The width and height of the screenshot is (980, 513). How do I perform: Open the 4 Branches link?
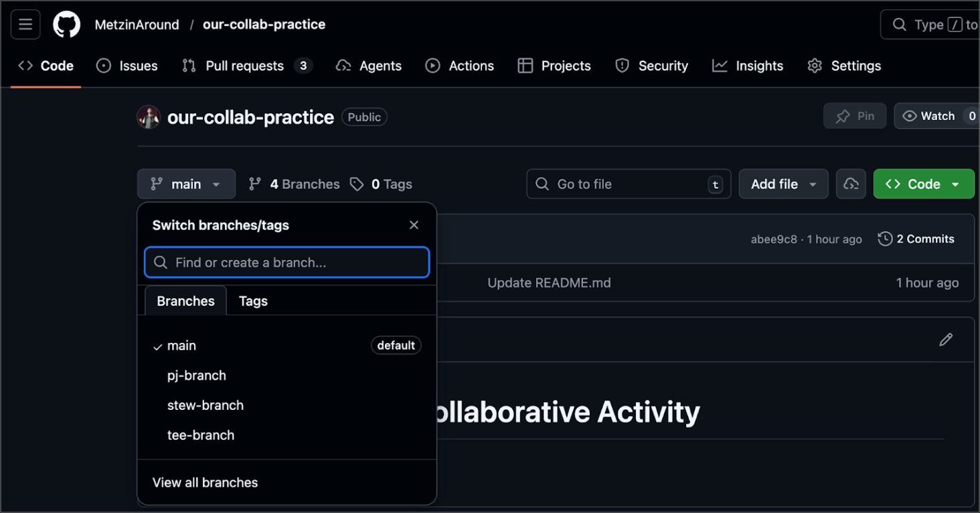295,184
